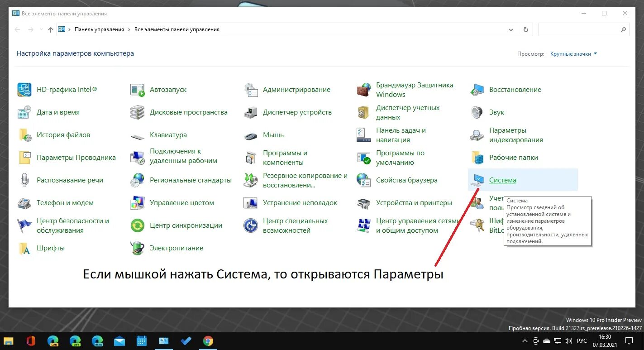
Task: Switch input language РУС in tray
Action: pos(582,341)
